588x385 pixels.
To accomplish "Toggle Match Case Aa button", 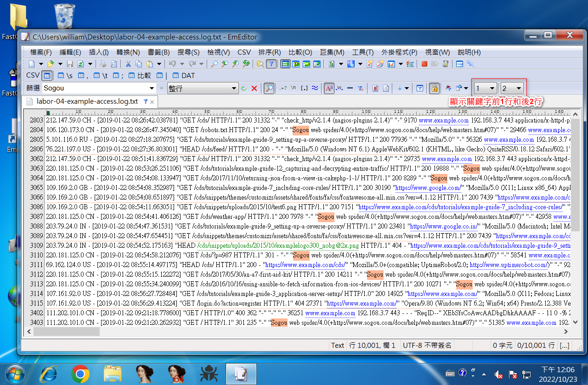I will tap(329, 88).
